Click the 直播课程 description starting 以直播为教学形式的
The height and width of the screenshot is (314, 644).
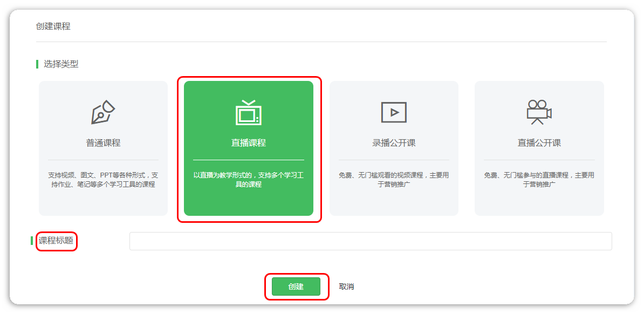(248, 180)
